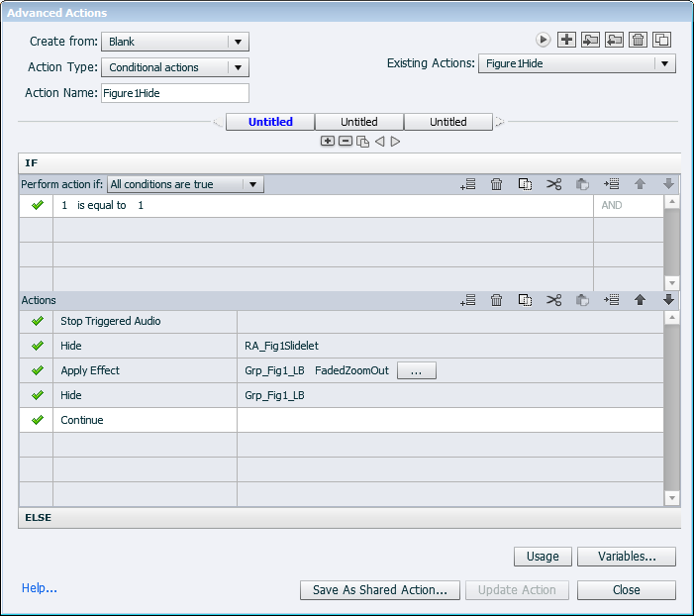
Task: Create a new action with plus icon
Action: pyautogui.click(x=566, y=40)
